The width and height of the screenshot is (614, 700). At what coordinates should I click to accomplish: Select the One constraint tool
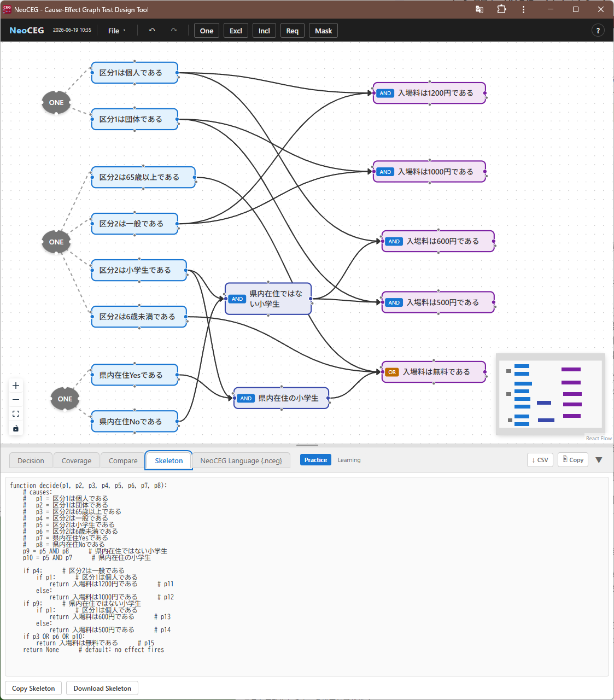(207, 31)
